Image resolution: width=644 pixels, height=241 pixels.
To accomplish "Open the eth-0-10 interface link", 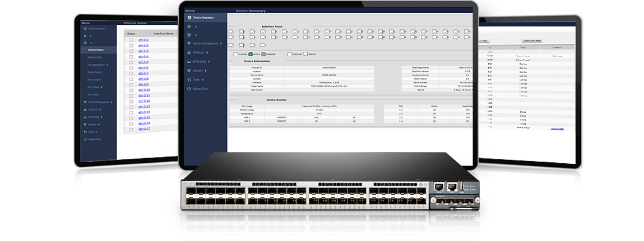I will (144, 90).
